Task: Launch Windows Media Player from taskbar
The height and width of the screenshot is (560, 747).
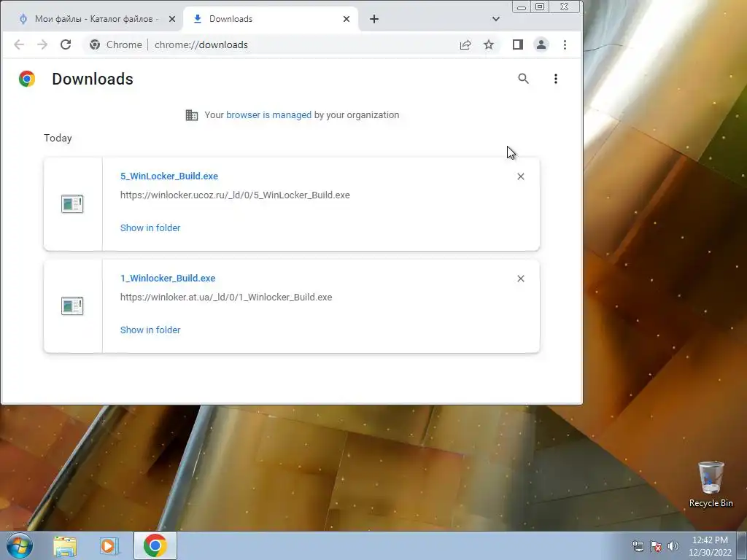Action: [x=109, y=546]
